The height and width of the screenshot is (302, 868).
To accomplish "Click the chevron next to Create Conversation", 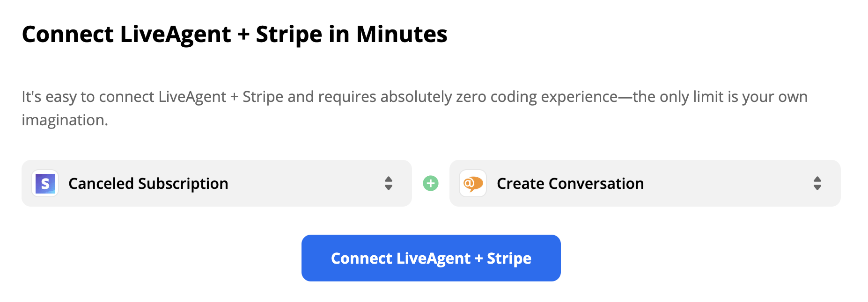I will (817, 183).
